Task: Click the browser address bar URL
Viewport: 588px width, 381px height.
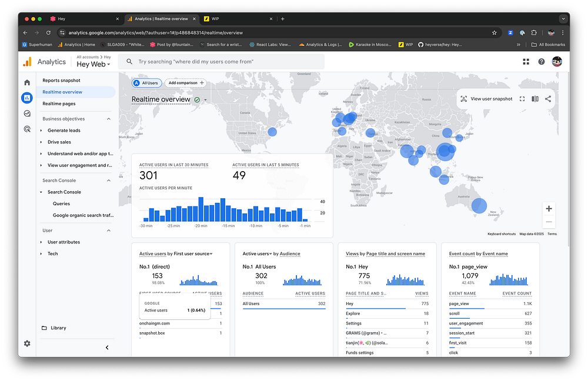Action: [156, 32]
